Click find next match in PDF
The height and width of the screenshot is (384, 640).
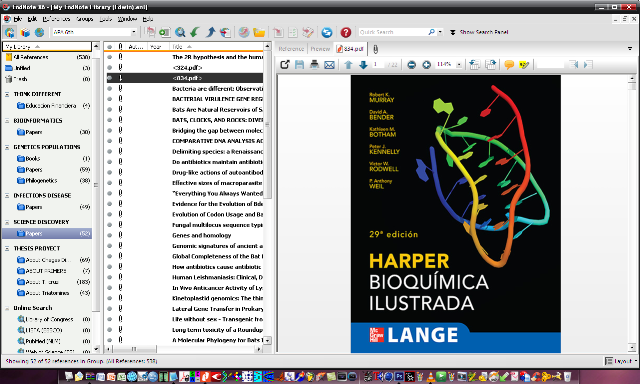(x=588, y=64)
